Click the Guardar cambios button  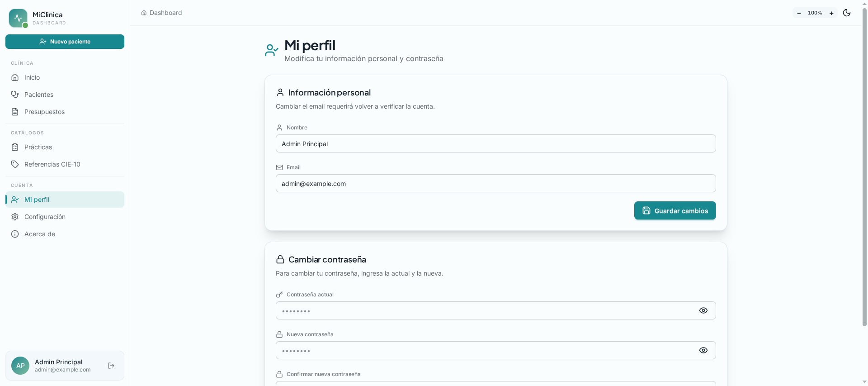(x=675, y=210)
